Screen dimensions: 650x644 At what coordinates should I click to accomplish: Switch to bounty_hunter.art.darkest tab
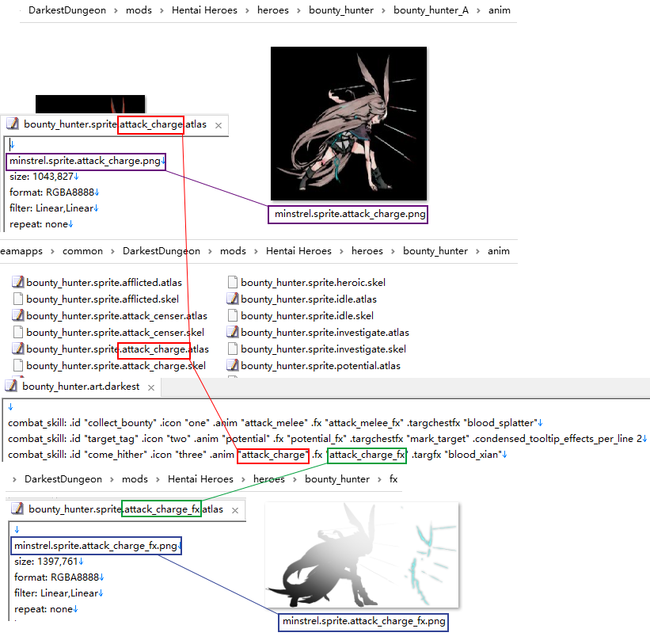coord(81,387)
